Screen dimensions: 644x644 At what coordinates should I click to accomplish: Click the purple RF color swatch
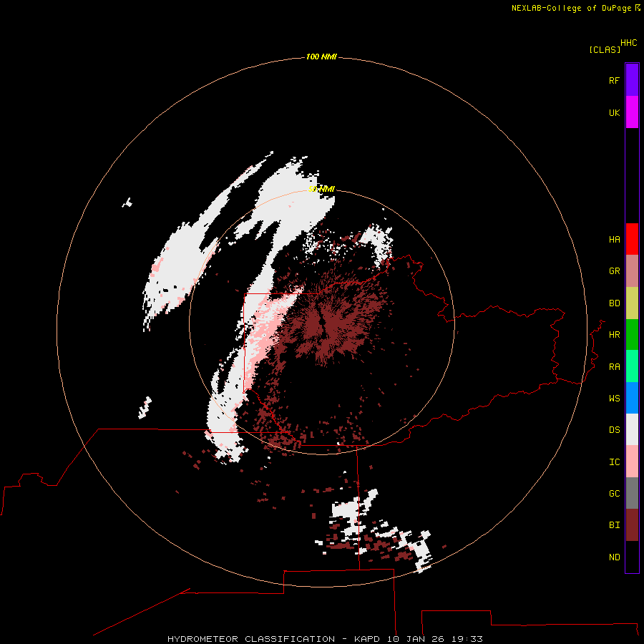click(632, 80)
